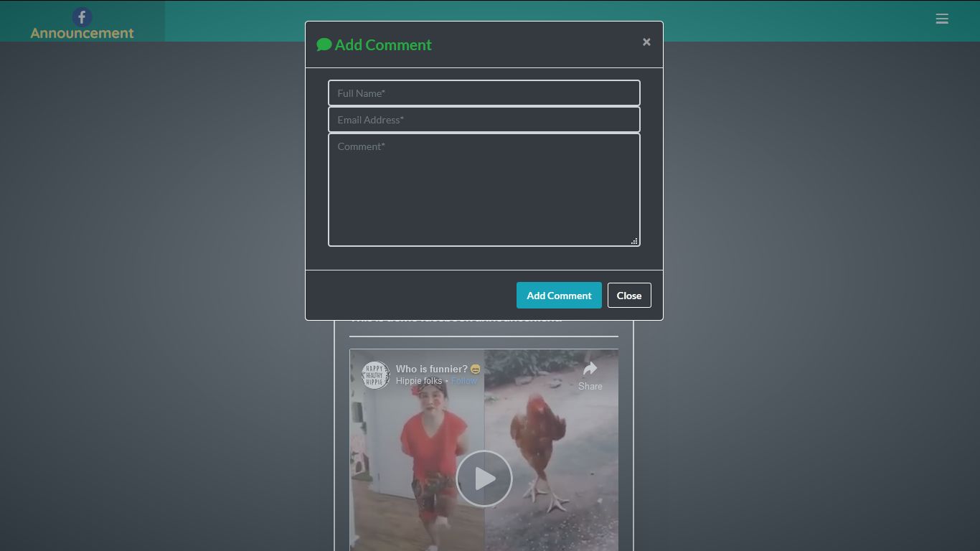Select the Comment text area
Image resolution: width=980 pixels, height=551 pixels.
(x=484, y=189)
